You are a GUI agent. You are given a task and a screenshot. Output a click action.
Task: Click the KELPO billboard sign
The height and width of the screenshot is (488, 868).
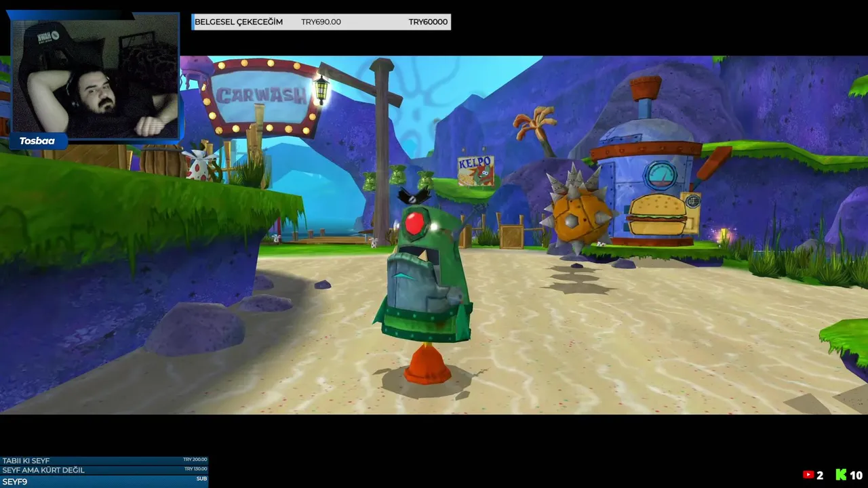(476, 171)
